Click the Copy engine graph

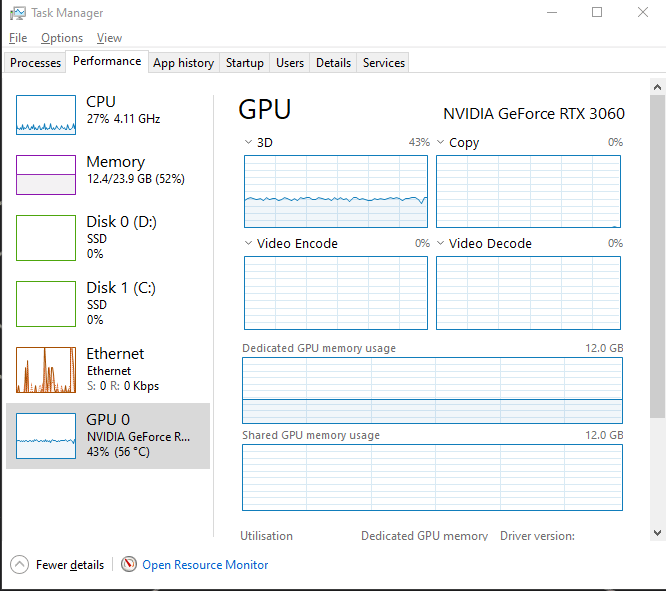click(528, 192)
